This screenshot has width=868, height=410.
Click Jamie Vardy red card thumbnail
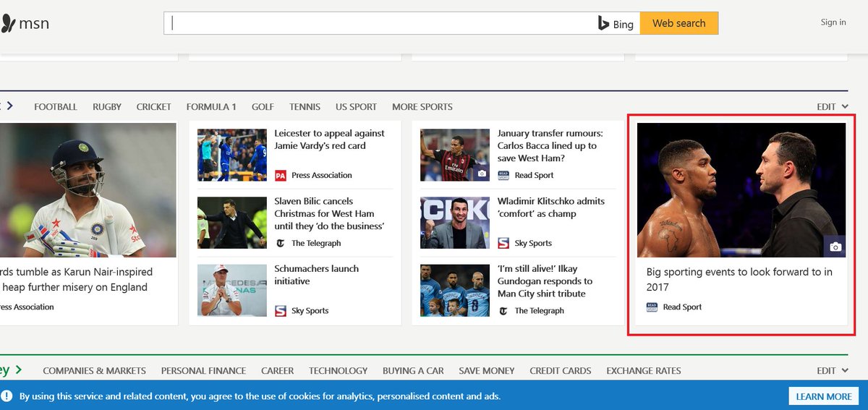(232, 155)
